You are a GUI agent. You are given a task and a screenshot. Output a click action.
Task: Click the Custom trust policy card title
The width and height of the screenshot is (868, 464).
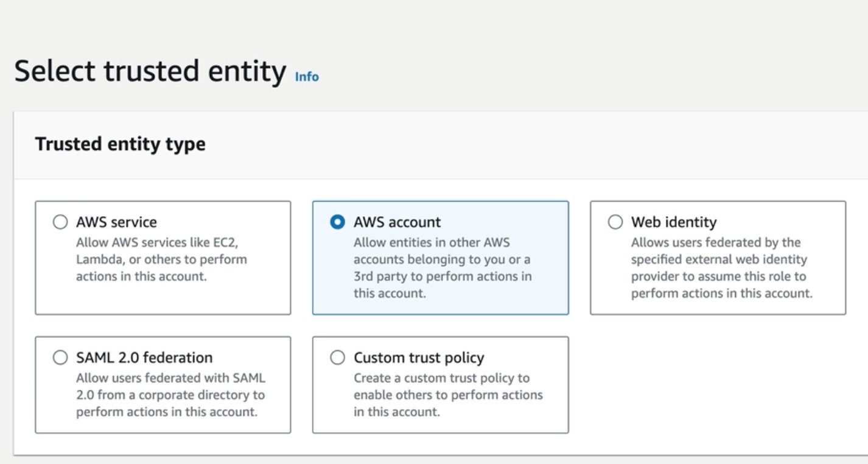pyautogui.click(x=419, y=357)
